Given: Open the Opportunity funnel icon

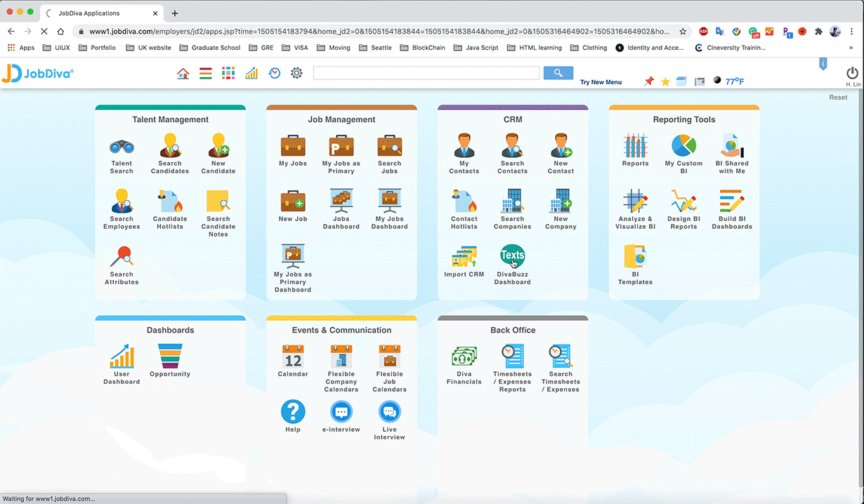Looking at the screenshot, I should tap(170, 356).
